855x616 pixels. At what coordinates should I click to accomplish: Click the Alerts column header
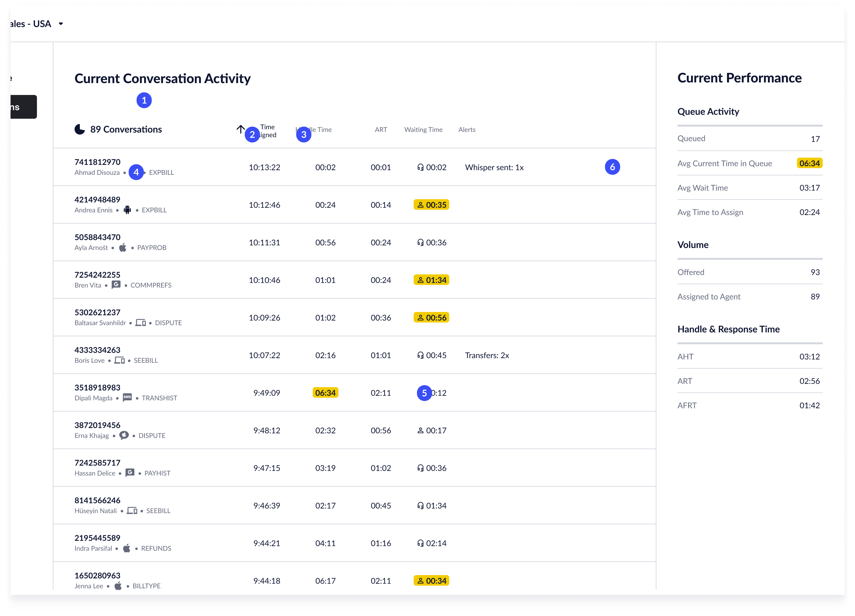(x=466, y=130)
